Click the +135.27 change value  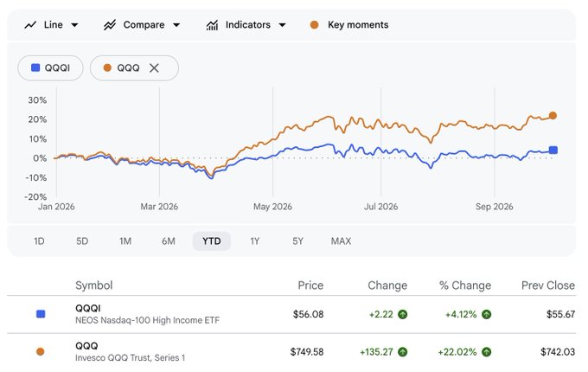376,352
